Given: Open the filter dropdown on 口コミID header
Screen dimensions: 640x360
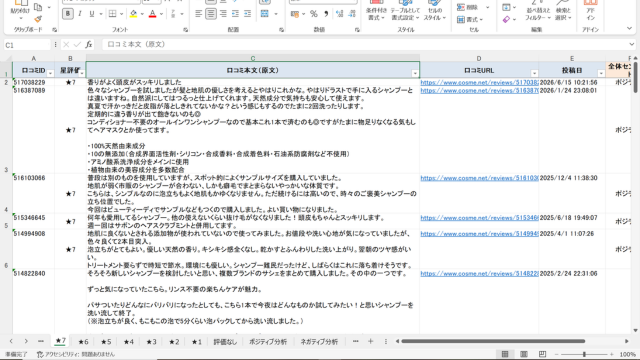Looking at the screenshot, I should pos(50,73).
